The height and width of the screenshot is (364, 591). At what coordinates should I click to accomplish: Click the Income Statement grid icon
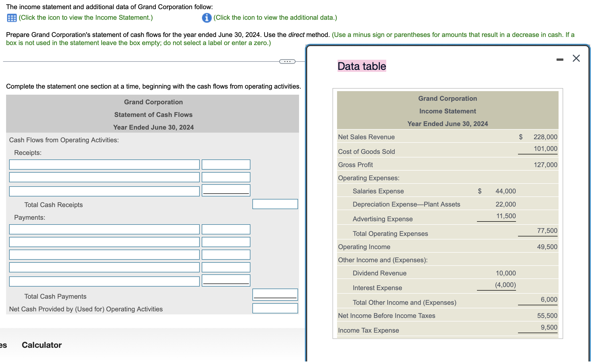[12, 18]
